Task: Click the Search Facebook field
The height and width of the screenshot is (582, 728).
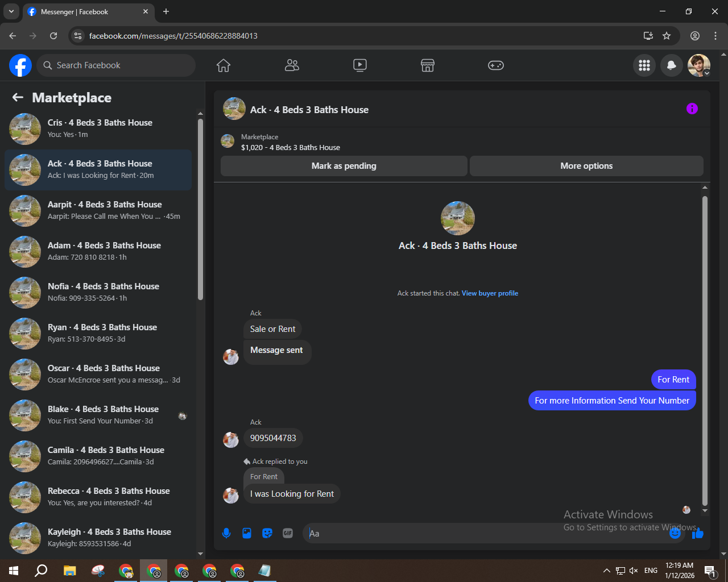Action: point(116,65)
